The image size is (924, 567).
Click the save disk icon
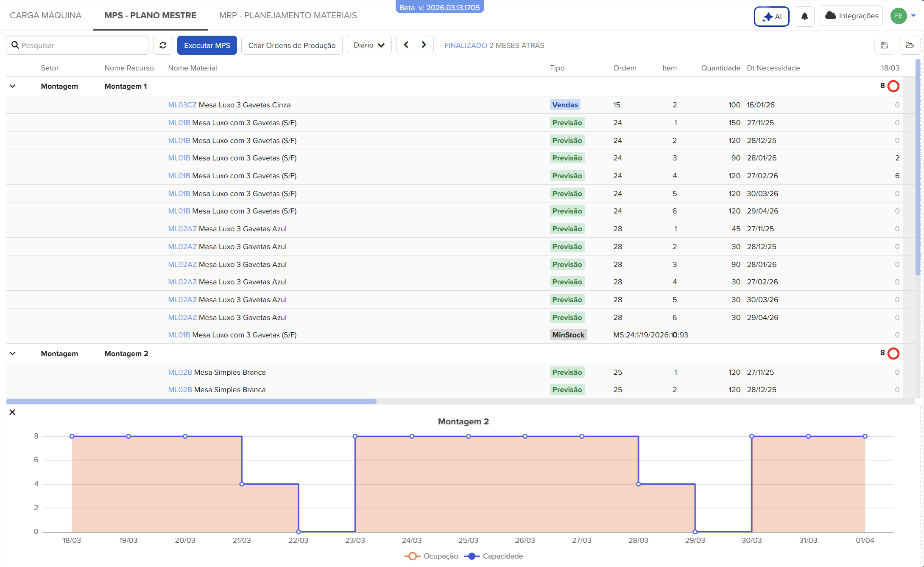[884, 45]
